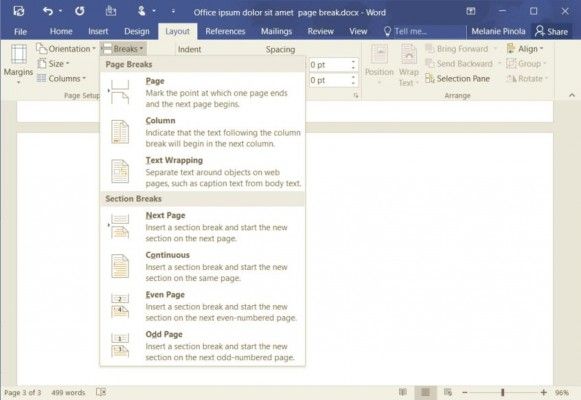
Task: Open the Paragraph dialog launcher
Action: pos(356,96)
